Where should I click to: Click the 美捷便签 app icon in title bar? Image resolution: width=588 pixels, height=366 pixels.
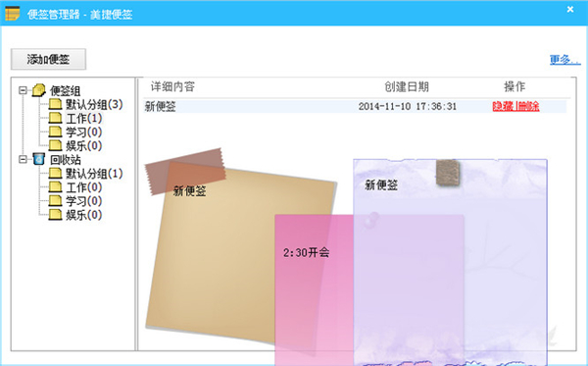coord(12,13)
